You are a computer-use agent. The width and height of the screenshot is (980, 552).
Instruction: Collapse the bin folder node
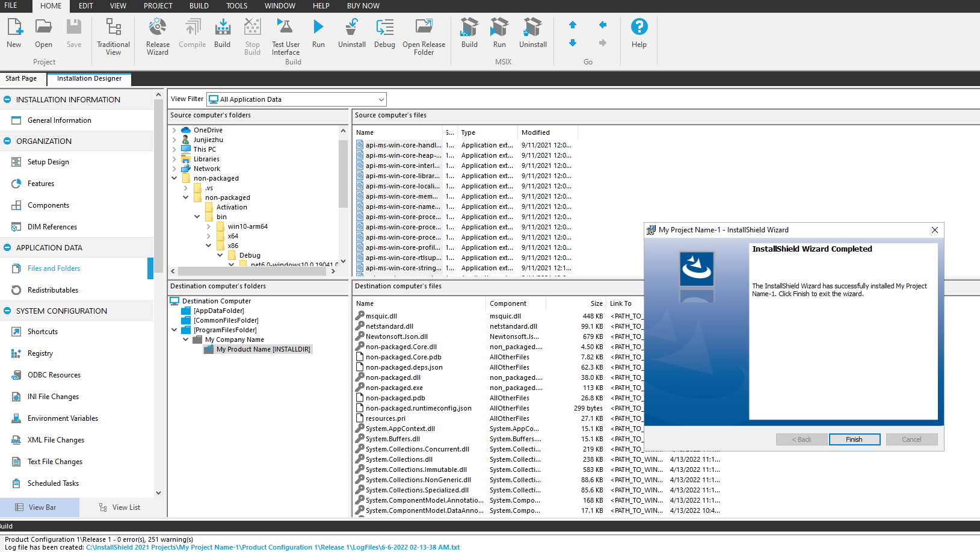[197, 217]
